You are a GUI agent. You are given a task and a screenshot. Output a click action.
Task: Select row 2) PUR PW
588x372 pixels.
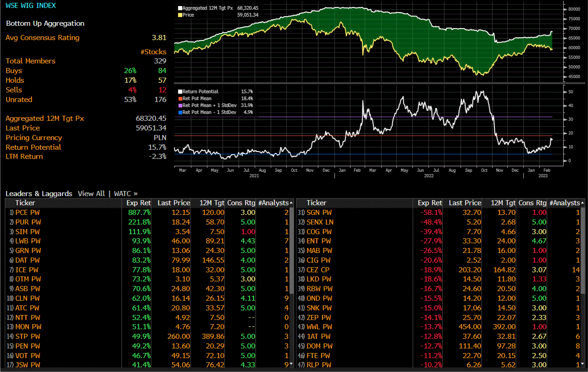pyautogui.click(x=147, y=222)
